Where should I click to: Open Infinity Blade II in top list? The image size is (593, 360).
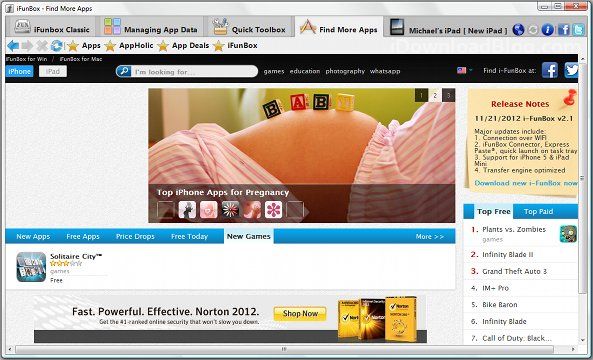pyautogui.click(x=508, y=254)
